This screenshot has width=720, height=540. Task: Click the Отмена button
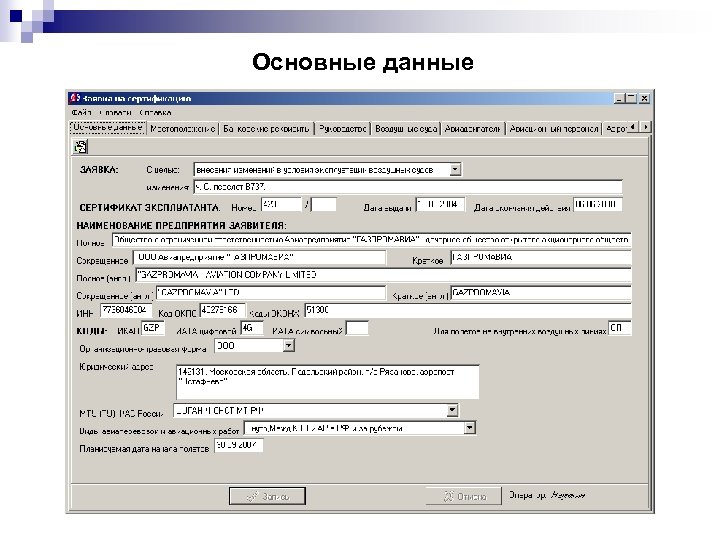(x=464, y=496)
